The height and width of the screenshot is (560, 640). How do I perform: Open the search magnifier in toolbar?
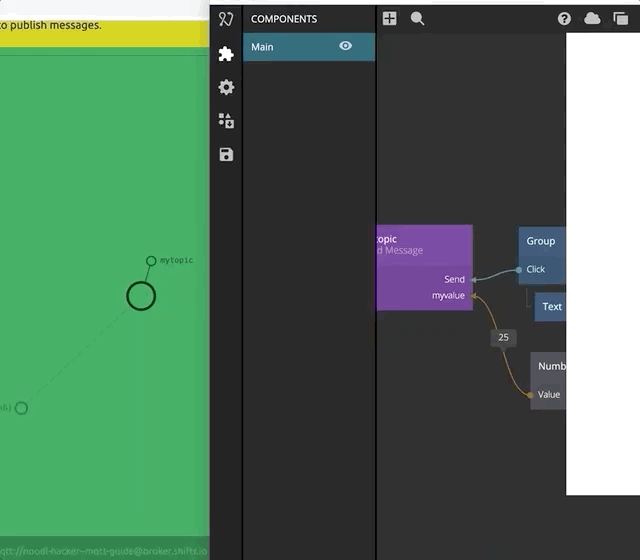[x=417, y=19]
